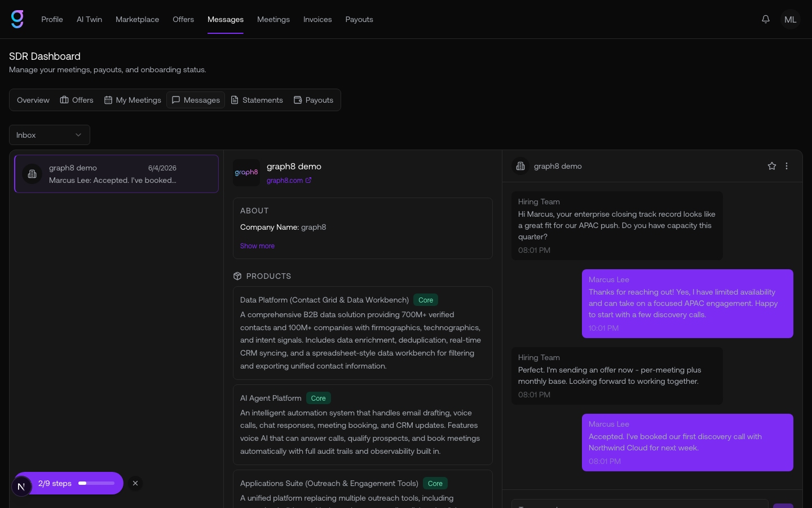Click the Core badge on Applications Suite

pos(435,484)
